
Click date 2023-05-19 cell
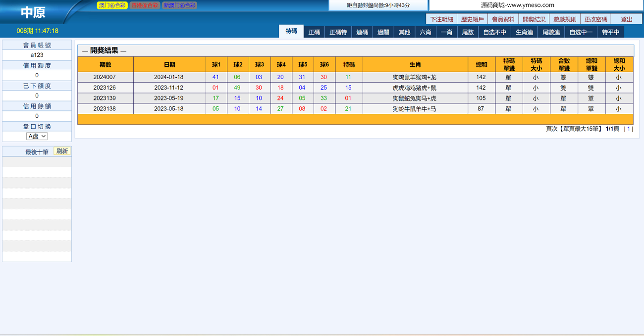click(168, 98)
